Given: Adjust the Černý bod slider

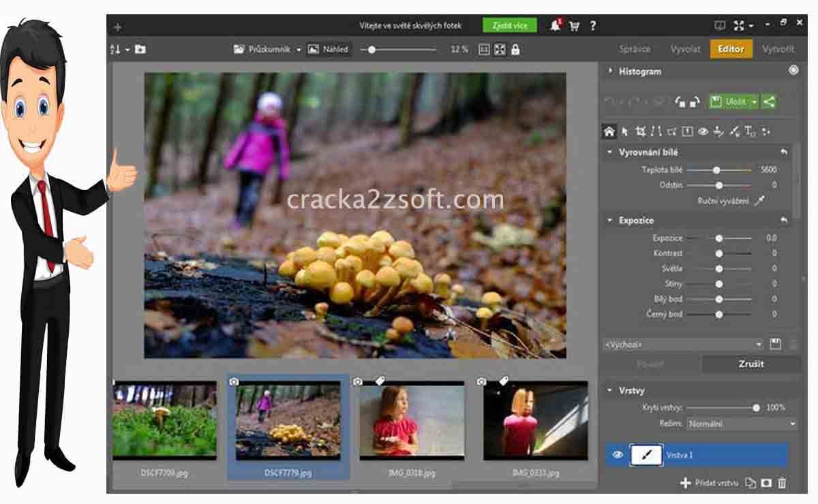Looking at the screenshot, I should [719, 315].
